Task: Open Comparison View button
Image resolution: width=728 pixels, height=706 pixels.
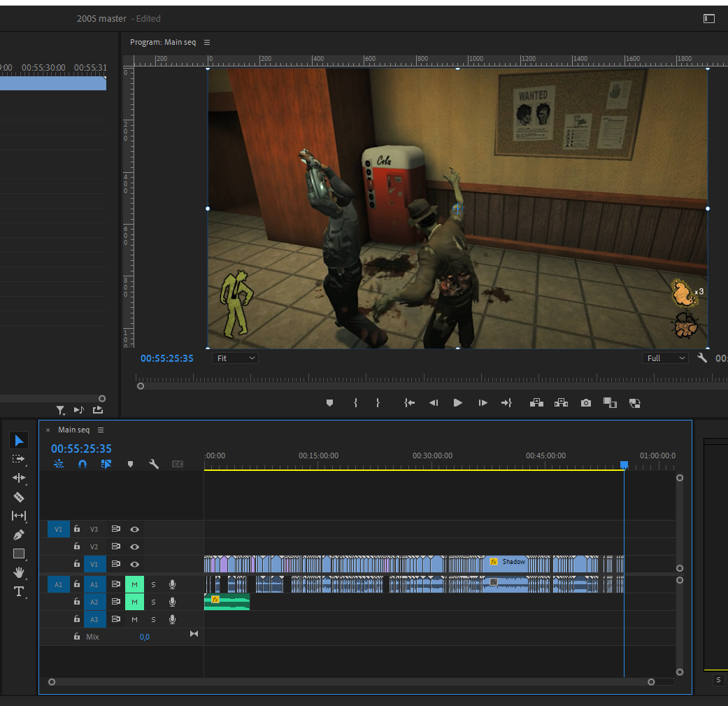Action: [x=610, y=403]
